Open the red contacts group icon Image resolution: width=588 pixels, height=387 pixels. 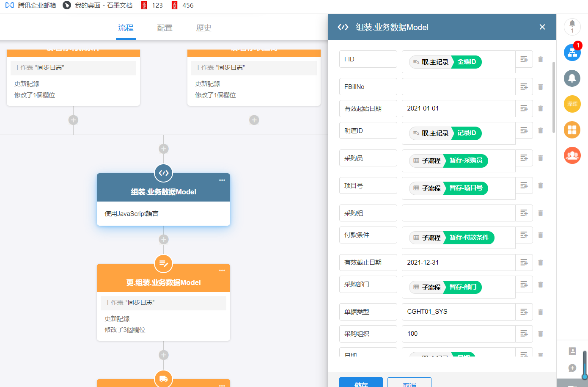point(572,155)
